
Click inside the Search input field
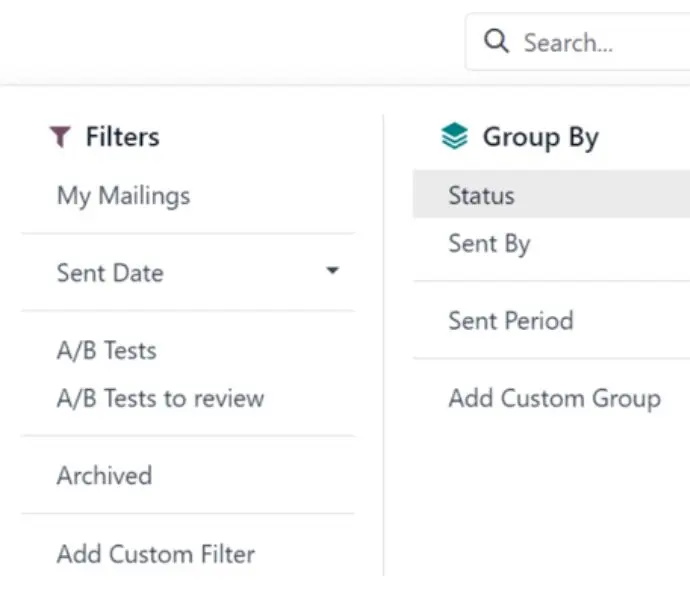578,42
